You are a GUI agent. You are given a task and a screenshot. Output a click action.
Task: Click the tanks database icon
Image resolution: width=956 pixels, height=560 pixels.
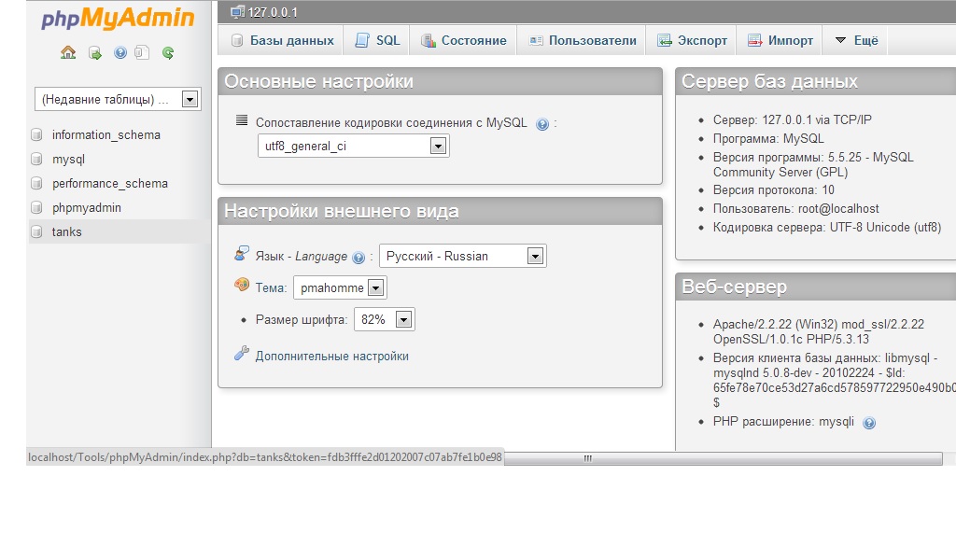click(x=36, y=232)
